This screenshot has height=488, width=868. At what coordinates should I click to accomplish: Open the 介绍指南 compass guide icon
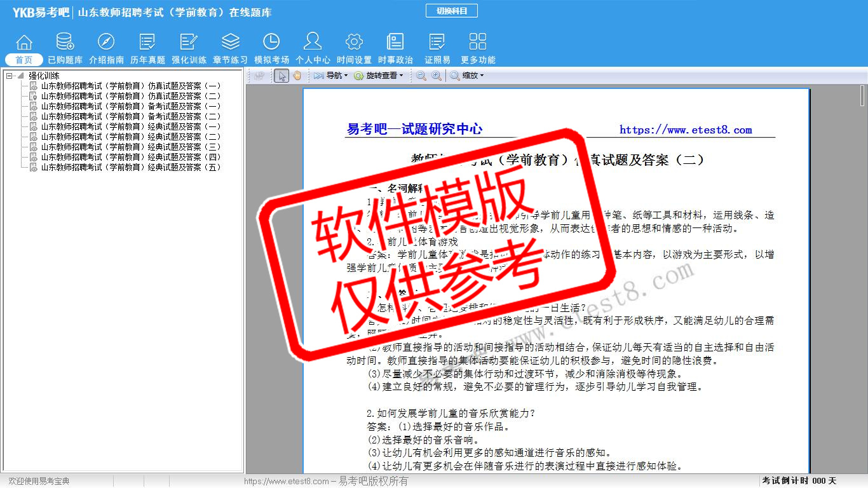(106, 48)
